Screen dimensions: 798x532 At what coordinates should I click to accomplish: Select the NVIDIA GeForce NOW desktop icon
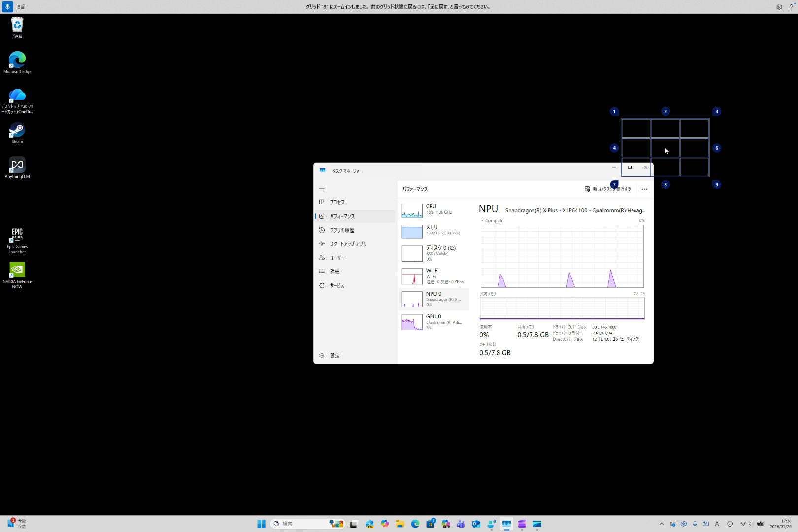coord(17,275)
